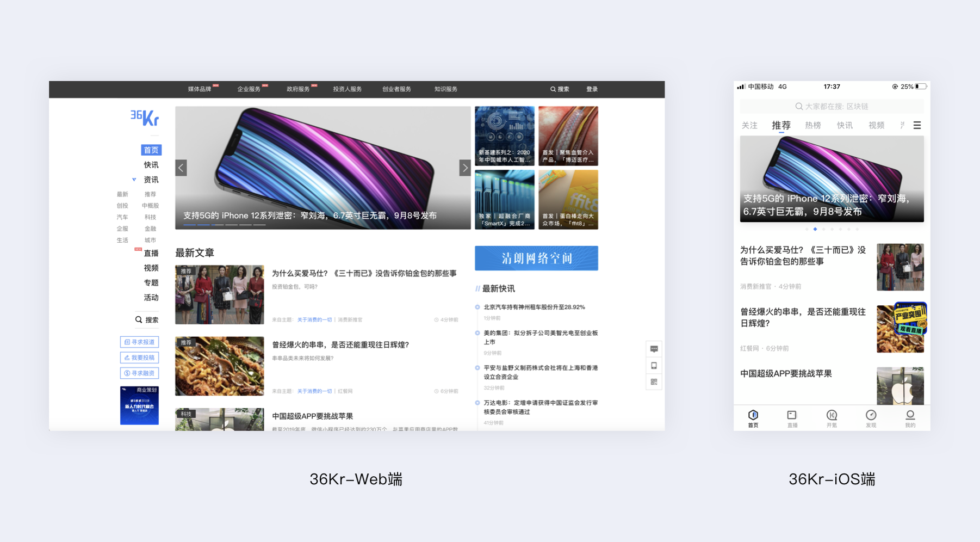Click the floating QR code icon
980x542 pixels.
pyautogui.click(x=654, y=382)
